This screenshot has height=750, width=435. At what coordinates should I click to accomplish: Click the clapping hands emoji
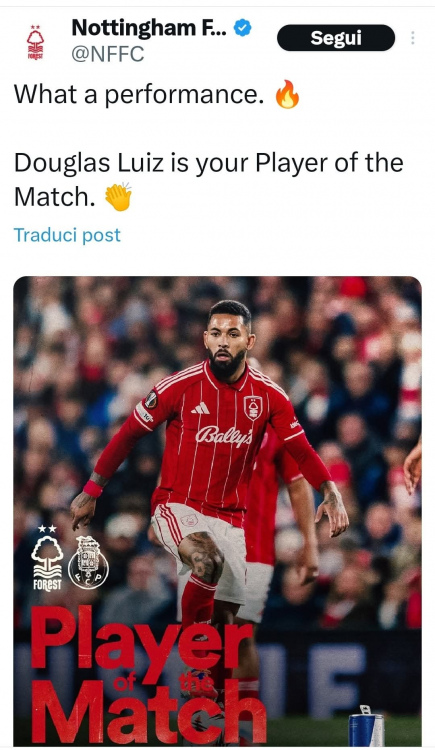click(x=118, y=197)
